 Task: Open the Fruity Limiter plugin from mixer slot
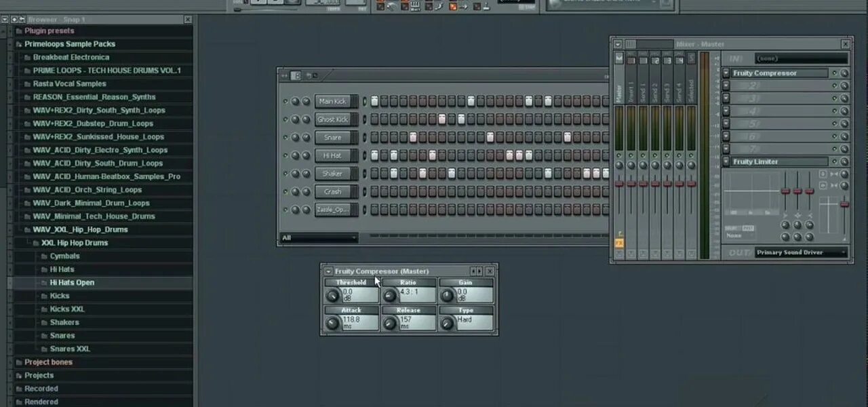coord(779,162)
